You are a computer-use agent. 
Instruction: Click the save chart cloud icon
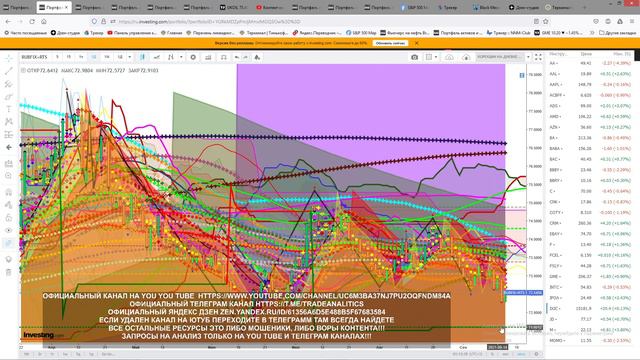[x=466, y=57]
